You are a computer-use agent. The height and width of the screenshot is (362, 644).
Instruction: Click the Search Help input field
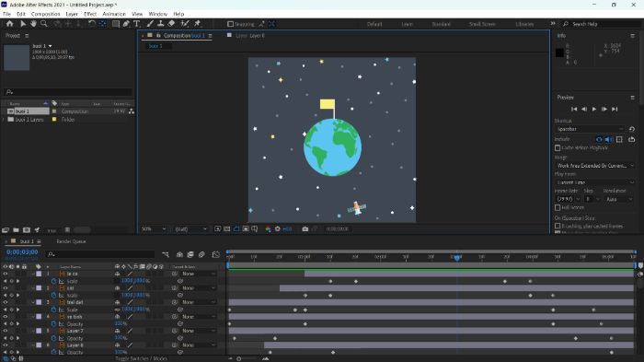[602, 24]
